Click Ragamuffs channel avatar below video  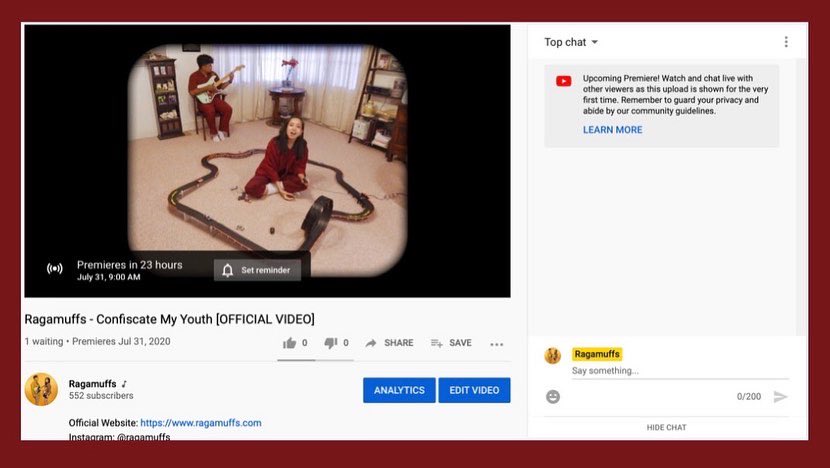pos(41,389)
